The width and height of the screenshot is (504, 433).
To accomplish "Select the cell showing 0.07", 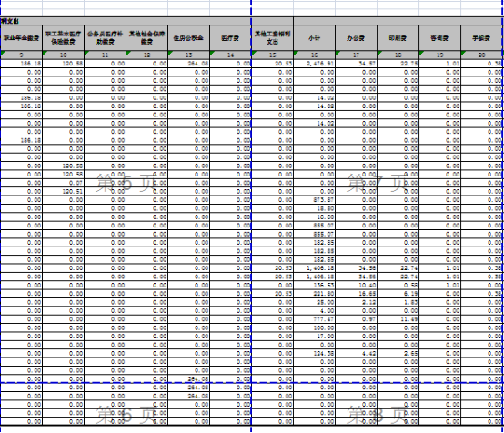I will coord(64,183).
